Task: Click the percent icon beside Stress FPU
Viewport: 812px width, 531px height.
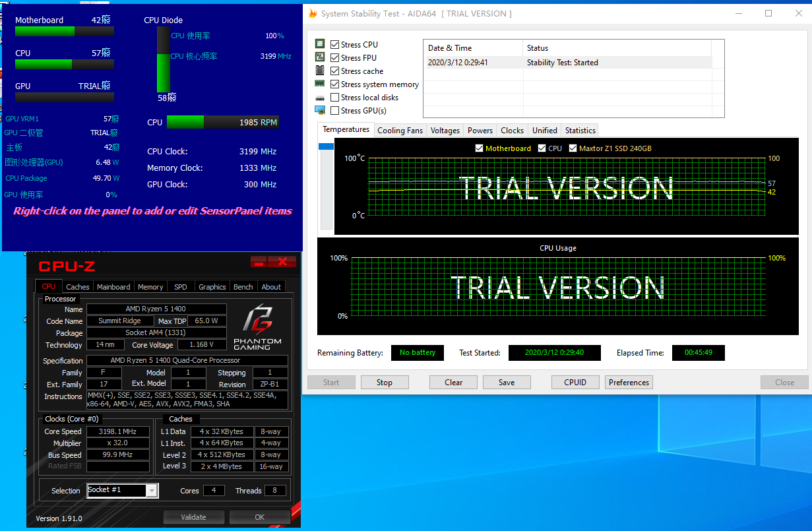Action: pos(320,57)
